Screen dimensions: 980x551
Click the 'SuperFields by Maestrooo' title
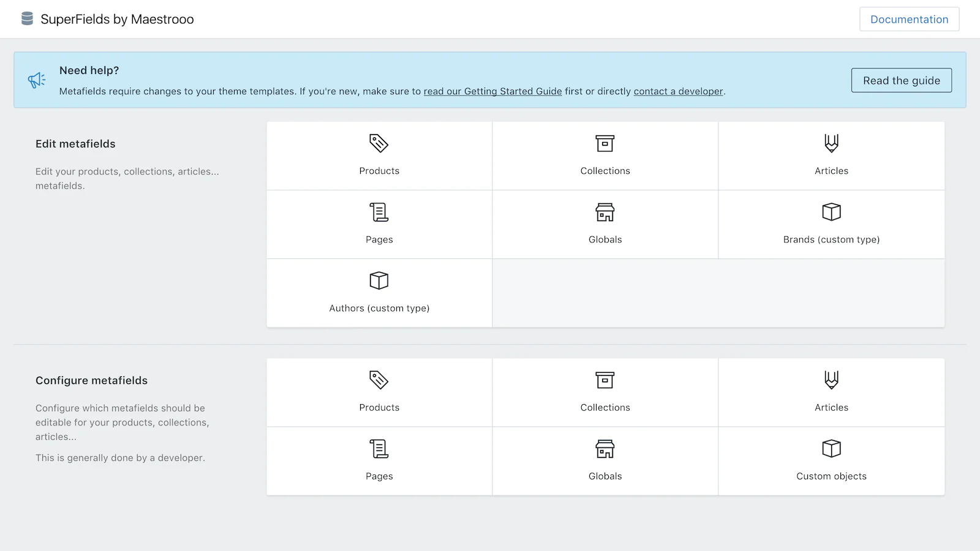click(x=117, y=19)
